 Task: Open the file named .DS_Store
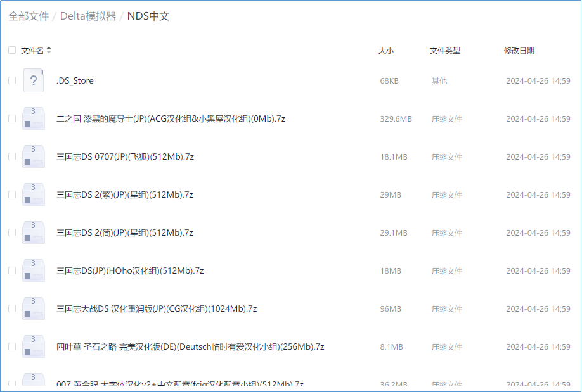(x=75, y=81)
